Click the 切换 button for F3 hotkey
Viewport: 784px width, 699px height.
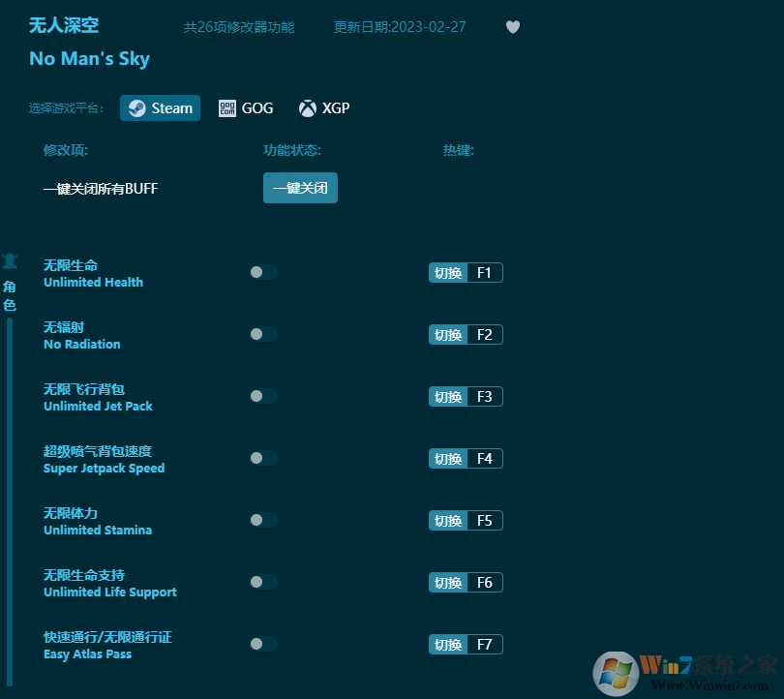[448, 397]
